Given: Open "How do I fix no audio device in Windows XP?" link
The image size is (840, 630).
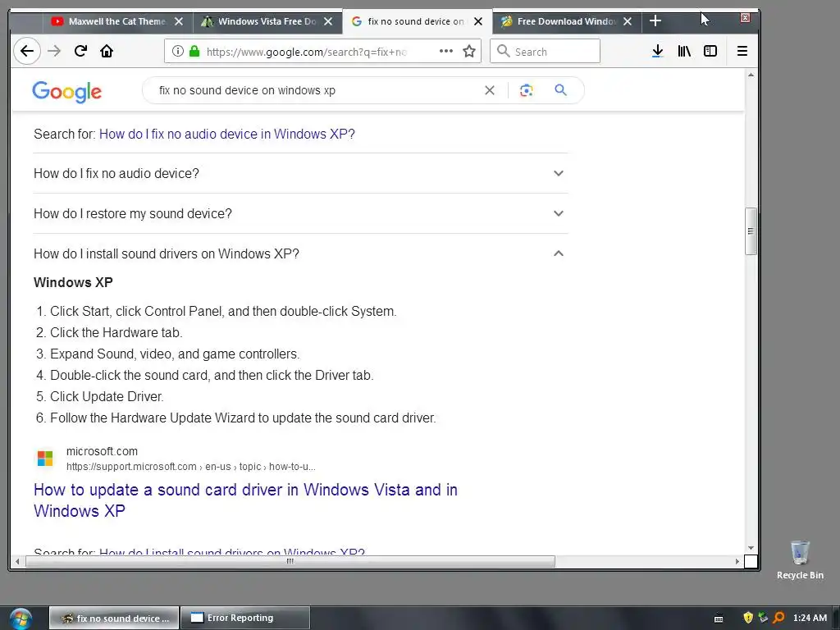Looking at the screenshot, I should click(x=226, y=134).
